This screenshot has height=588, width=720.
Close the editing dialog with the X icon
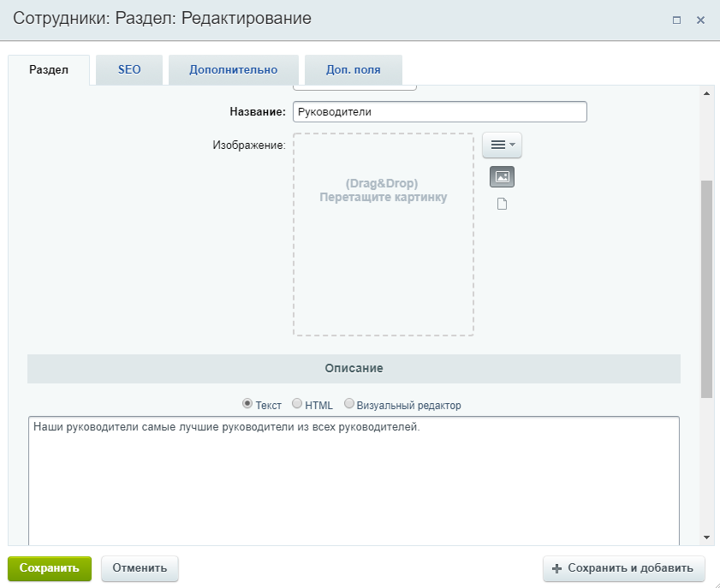[700, 21]
